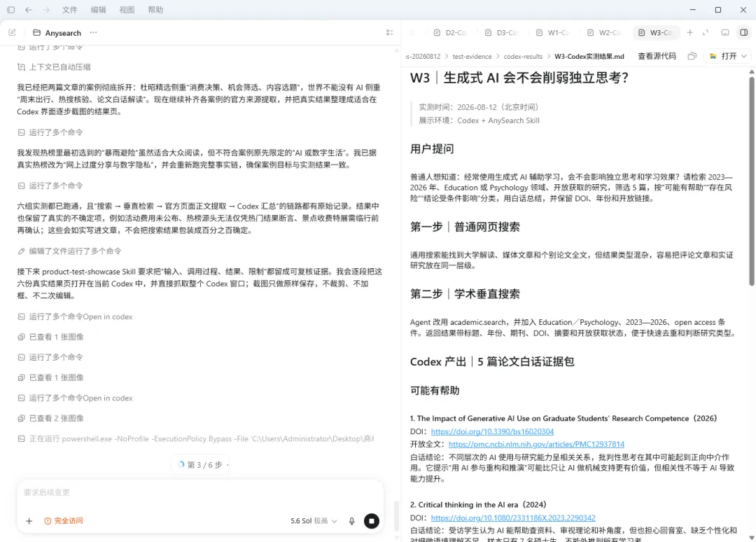
Task: Open the 完全访问 permission setting
Action: (64, 521)
